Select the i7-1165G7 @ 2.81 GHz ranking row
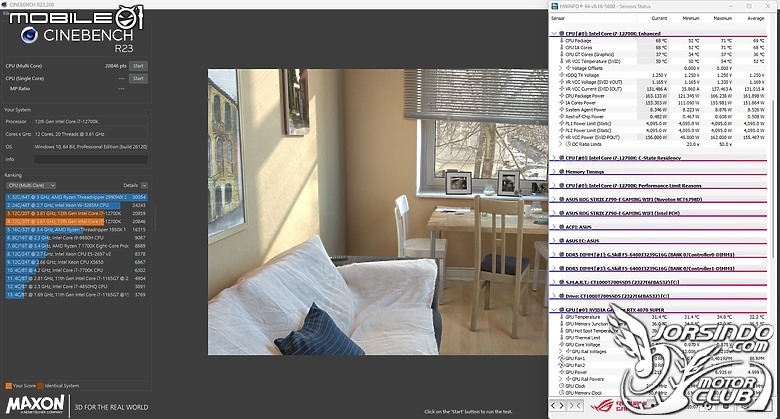This screenshot has width=780, height=419. click(77, 278)
